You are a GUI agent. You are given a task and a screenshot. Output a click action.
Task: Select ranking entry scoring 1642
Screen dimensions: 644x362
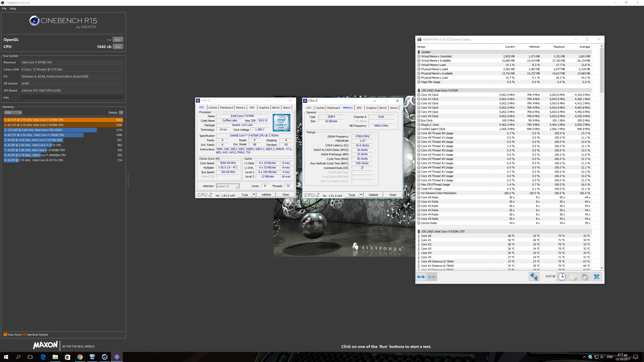coord(63,120)
